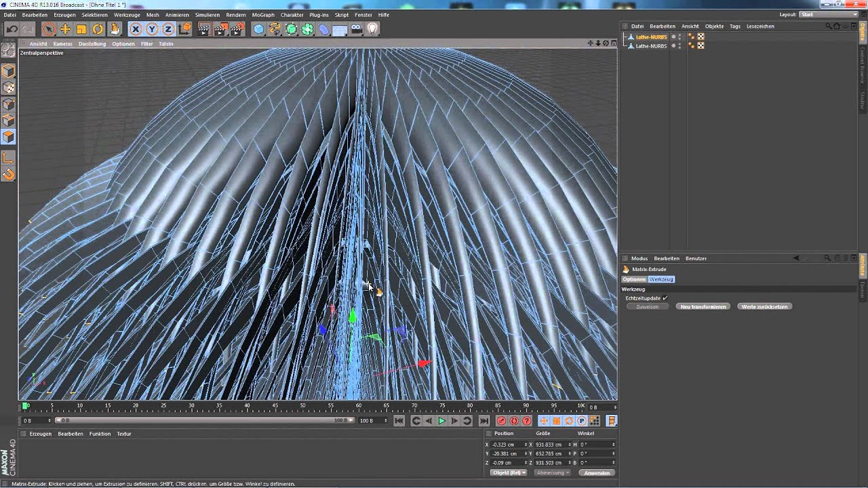The width and height of the screenshot is (868, 488).
Task: Click the snapping magnet icon in left palette
Action: tap(9, 174)
